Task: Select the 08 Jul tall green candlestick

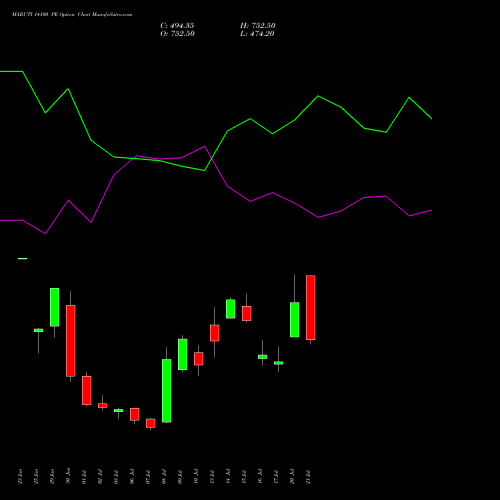Action: (x=167, y=391)
